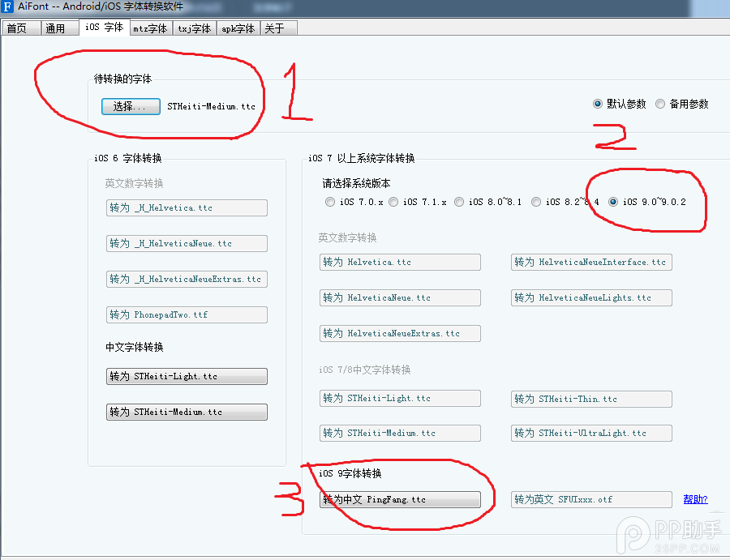Convert font to 中文 PingFang.ttc

pos(400,500)
